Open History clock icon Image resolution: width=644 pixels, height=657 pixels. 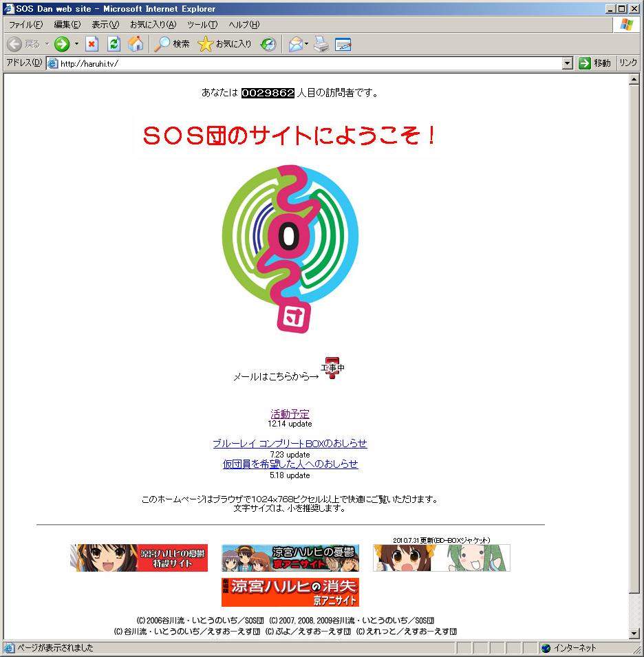(x=268, y=44)
